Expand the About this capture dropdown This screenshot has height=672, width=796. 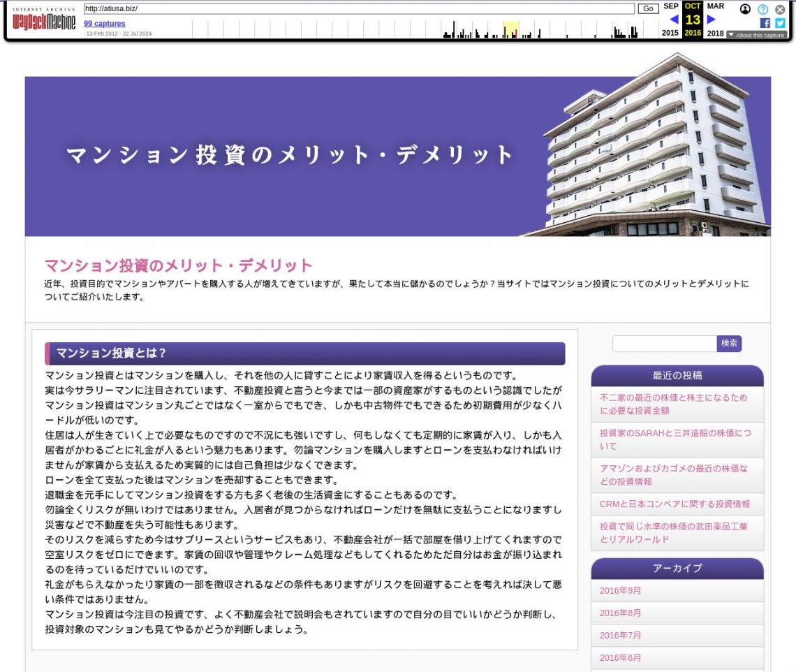(756, 35)
